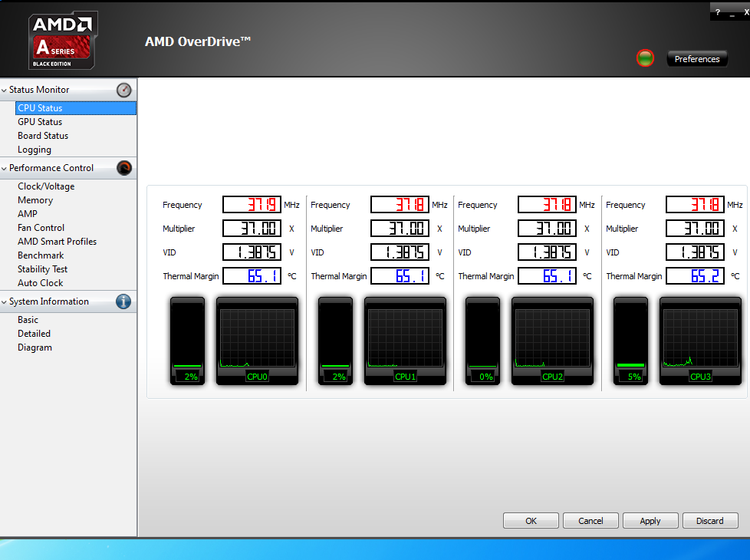Click the Performance Control speedometer icon

click(x=124, y=168)
